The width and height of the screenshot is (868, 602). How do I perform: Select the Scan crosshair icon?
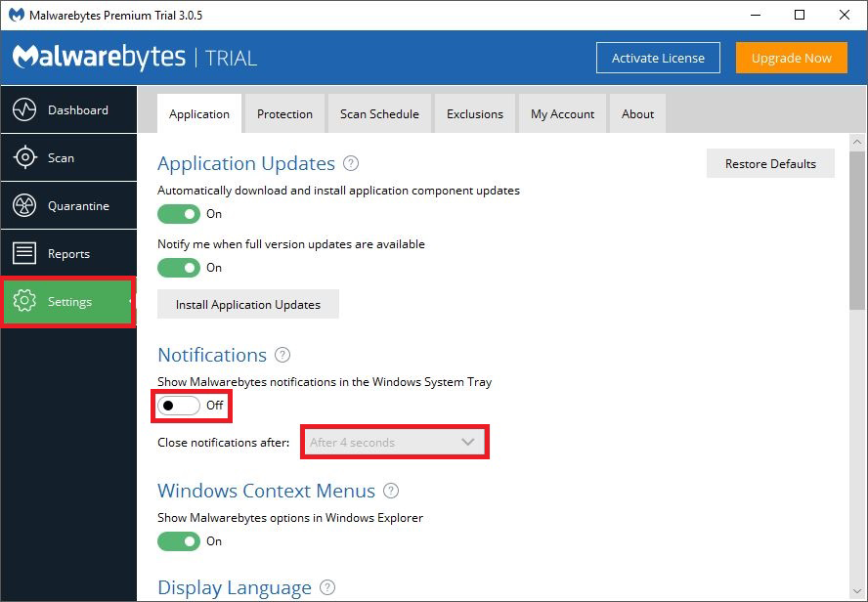tap(24, 157)
